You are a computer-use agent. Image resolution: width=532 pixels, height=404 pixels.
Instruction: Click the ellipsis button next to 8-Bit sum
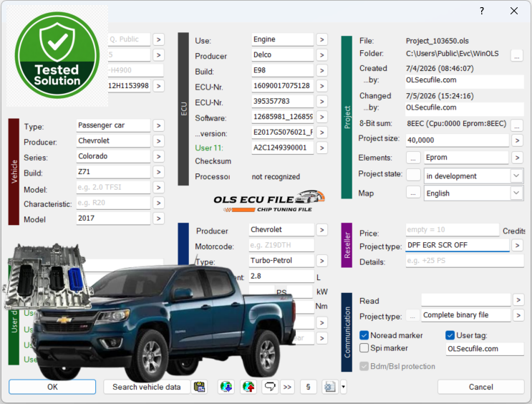pyautogui.click(x=517, y=125)
